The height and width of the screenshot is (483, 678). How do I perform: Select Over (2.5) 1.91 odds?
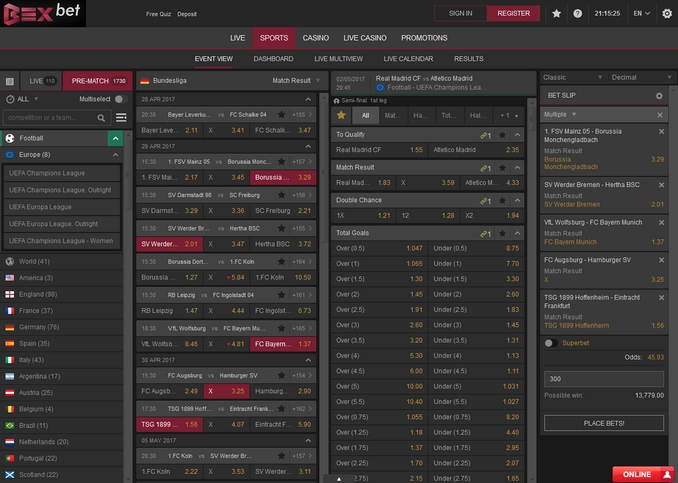click(379, 310)
